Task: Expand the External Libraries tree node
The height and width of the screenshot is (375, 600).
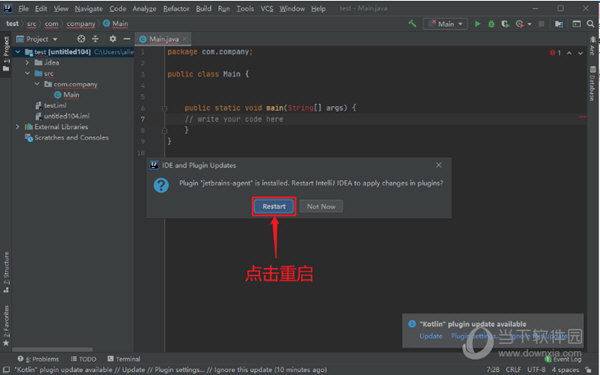Action: click(x=18, y=127)
